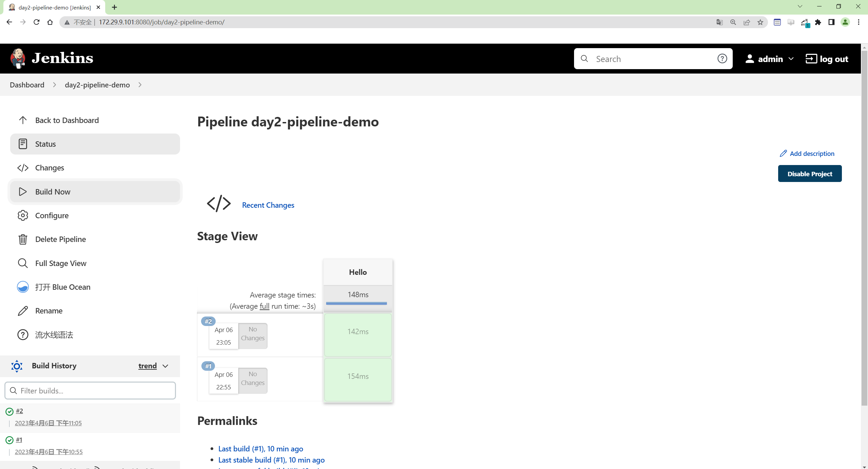Click the trend link in Build History
The image size is (868, 469).
pyautogui.click(x=147, y=366)
